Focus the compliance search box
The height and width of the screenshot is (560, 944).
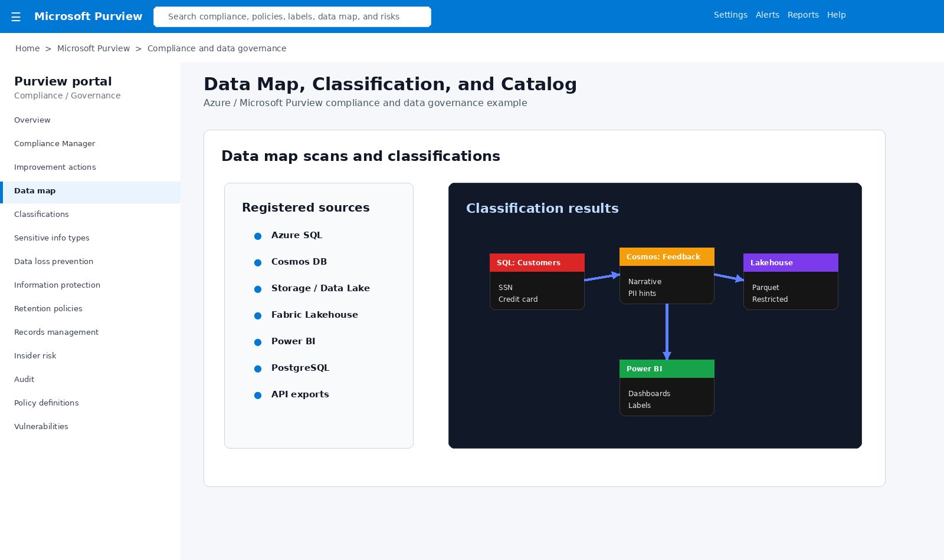click(292, 17)
